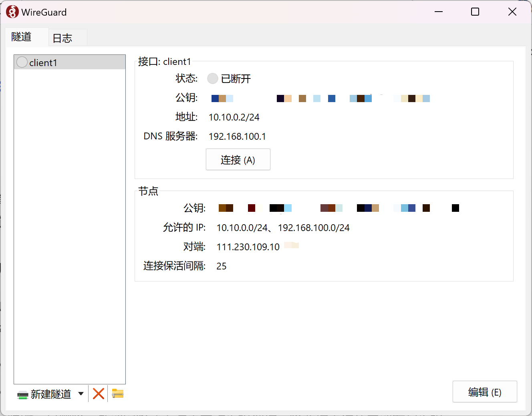532x416 pixels.
Task: Click the peer 节点 public key value
Action: pyautogui.click(x=339, y=208)
